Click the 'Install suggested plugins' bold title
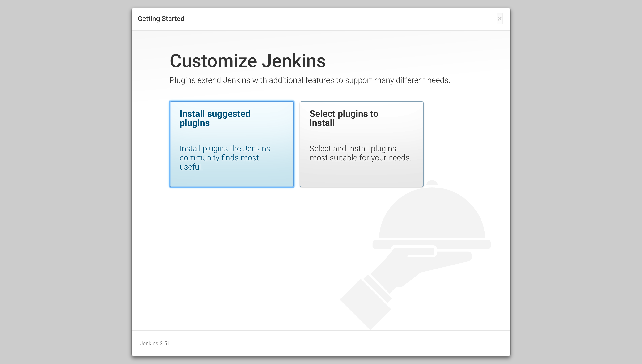 (215, 118)
